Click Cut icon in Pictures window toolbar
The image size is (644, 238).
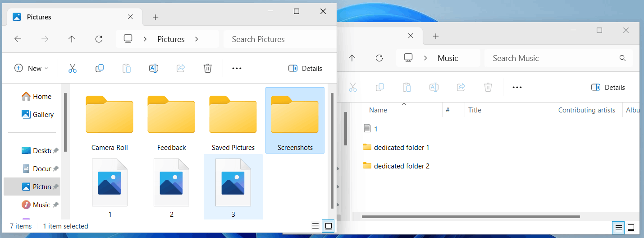(x=73, y=69)
